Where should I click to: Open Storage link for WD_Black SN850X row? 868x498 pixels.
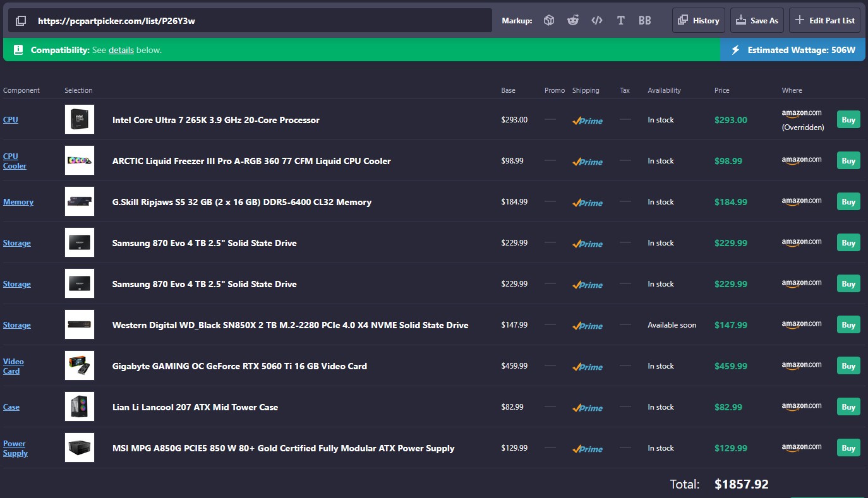[x=17, y=325]
